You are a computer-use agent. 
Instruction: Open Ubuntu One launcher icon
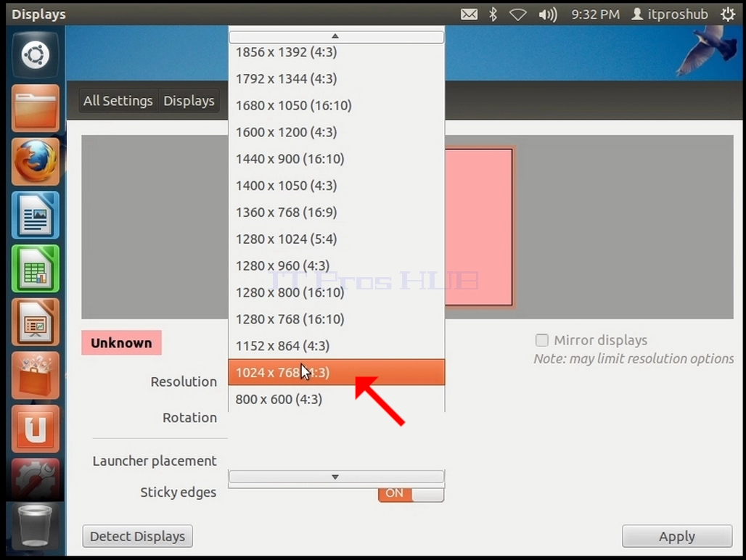(36, 429)
